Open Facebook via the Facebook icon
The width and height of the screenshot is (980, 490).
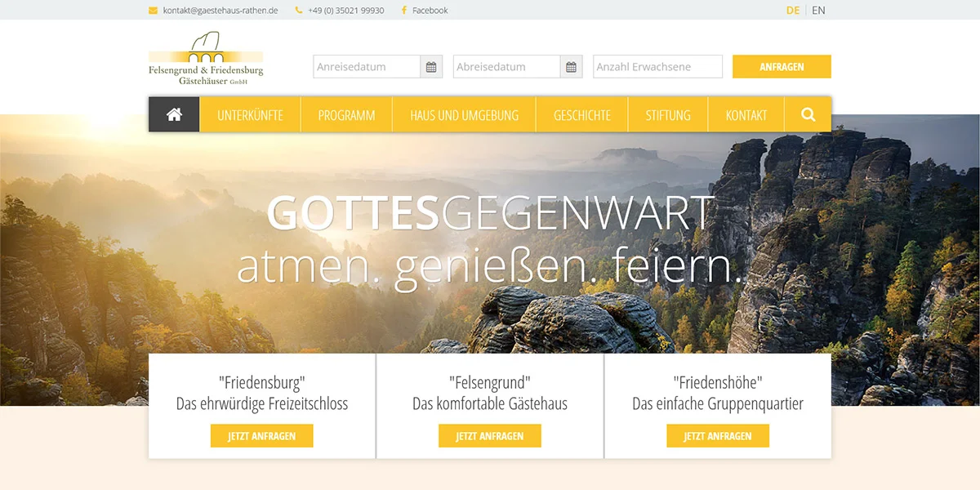(x=403, y=10)
